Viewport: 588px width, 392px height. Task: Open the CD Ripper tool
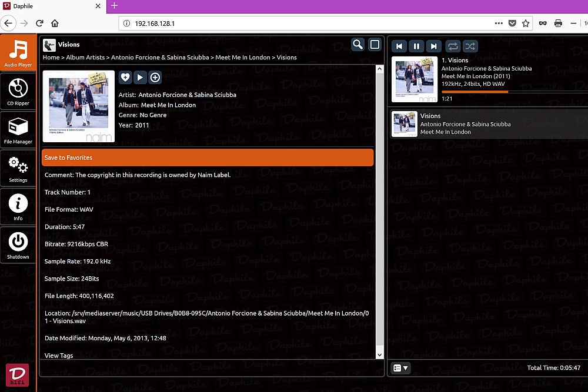pyautogui.click(x=18, y=92)
